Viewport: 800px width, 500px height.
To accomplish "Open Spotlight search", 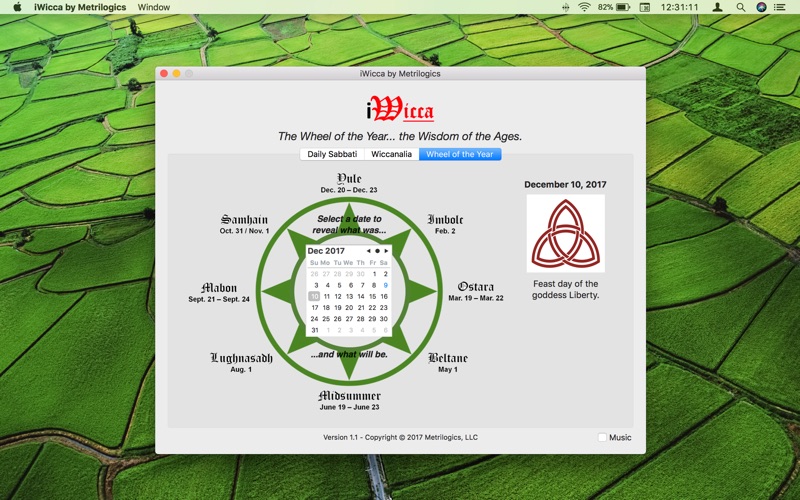I will (740, 7).
